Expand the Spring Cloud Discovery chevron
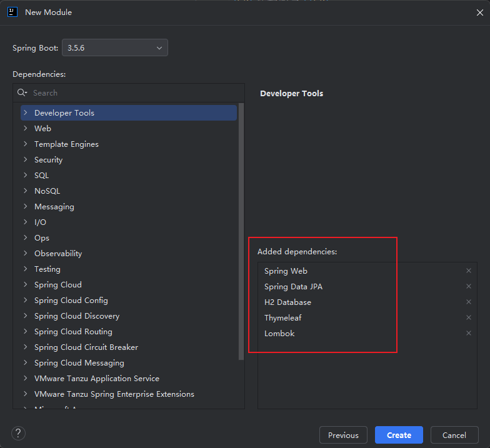This screenshot has height=448, width=490. click(x=26, y=316)
